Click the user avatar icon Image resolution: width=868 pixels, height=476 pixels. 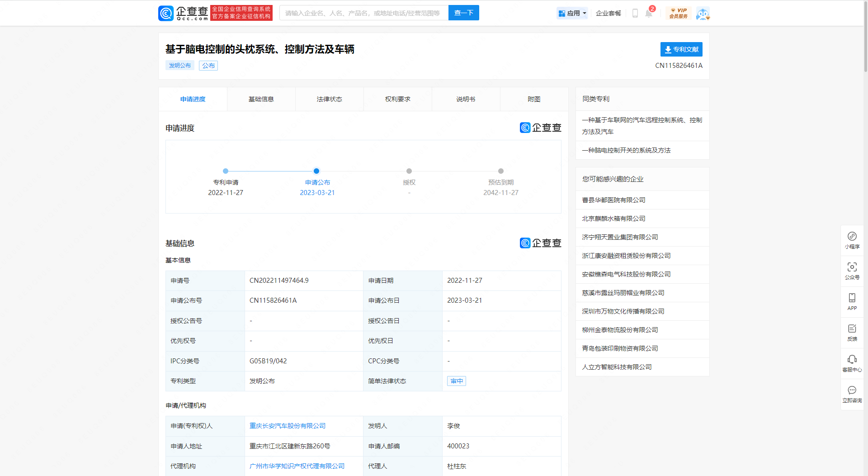click(x=703, y=14)
